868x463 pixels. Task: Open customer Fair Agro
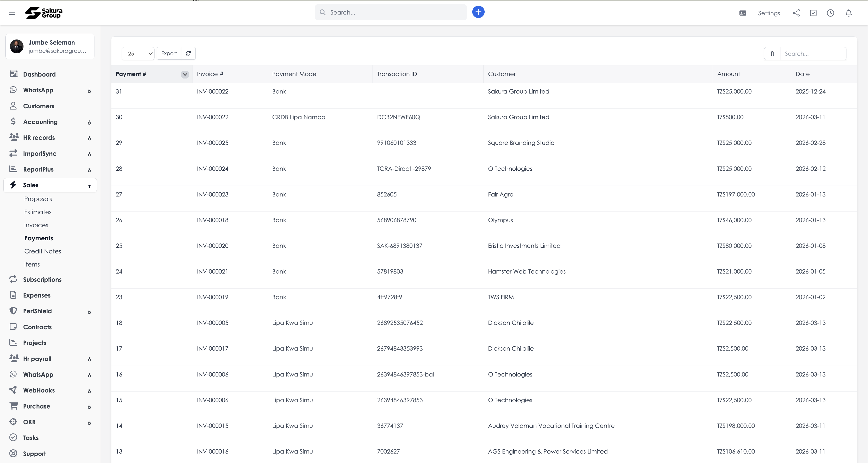point(500,195)
